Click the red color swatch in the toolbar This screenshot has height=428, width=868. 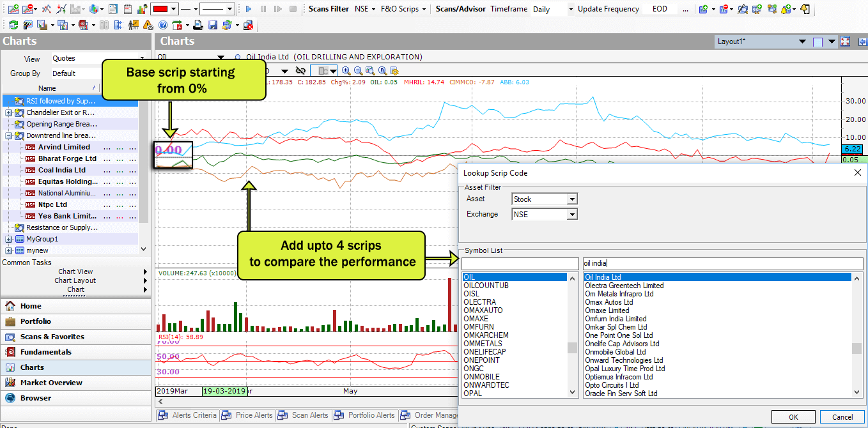coord(160,9)
